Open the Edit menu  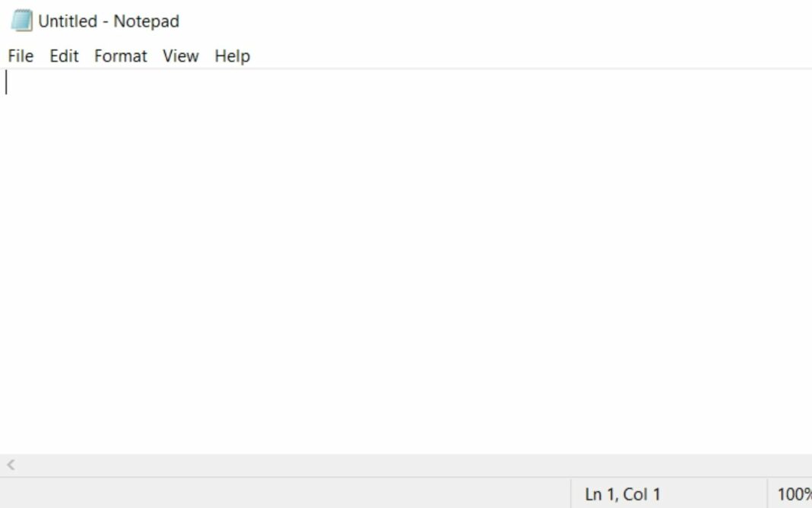[64, 56]
